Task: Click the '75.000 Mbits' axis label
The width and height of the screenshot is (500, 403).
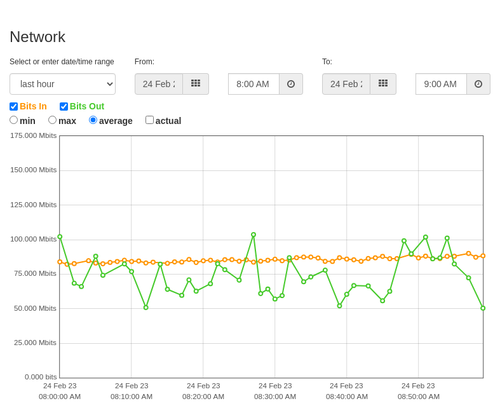Action: [x=35, y=274]
